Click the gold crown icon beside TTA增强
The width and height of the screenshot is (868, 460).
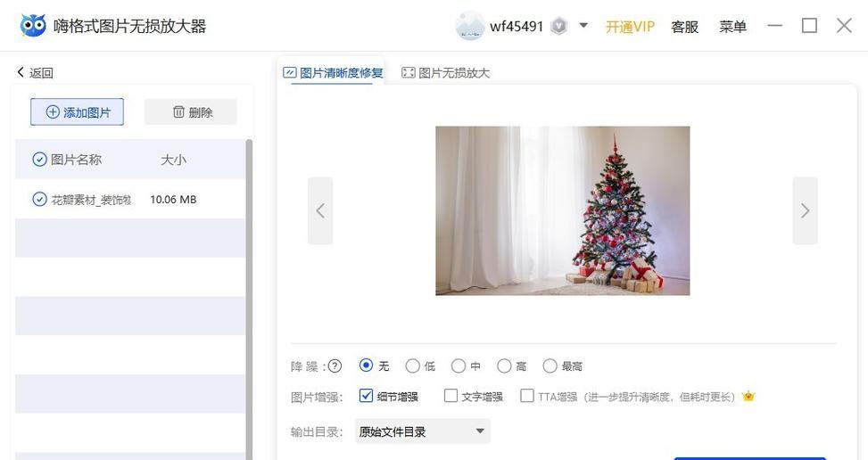(x=748, y=396)
